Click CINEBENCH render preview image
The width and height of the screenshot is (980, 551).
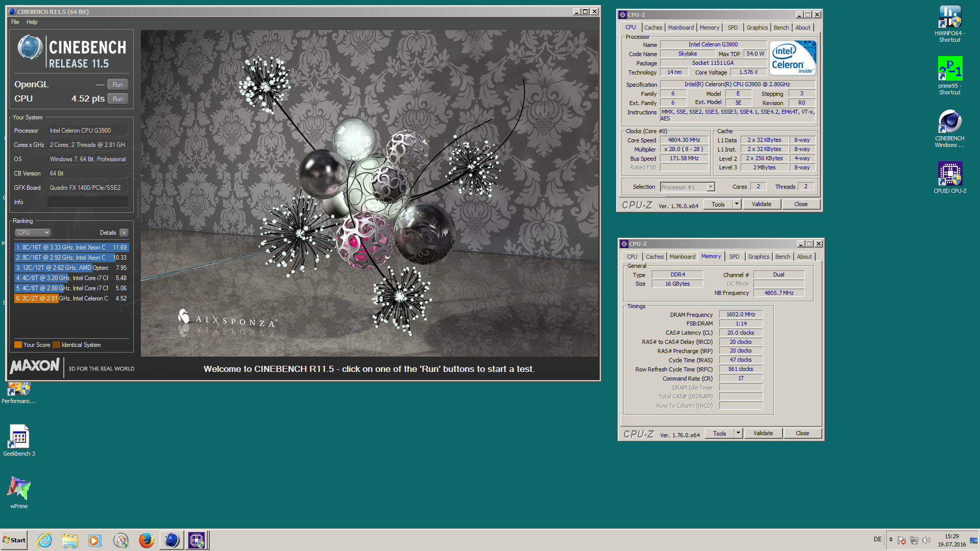(370, 193)
